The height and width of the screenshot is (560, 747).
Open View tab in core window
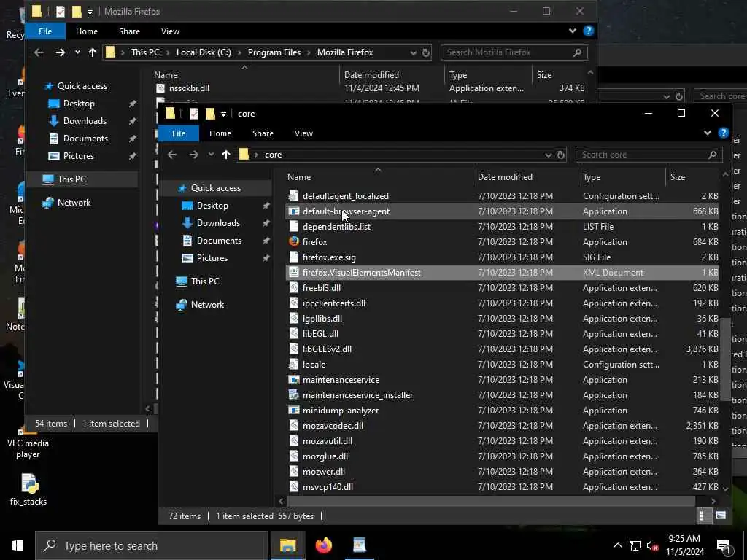click(303, 134)
